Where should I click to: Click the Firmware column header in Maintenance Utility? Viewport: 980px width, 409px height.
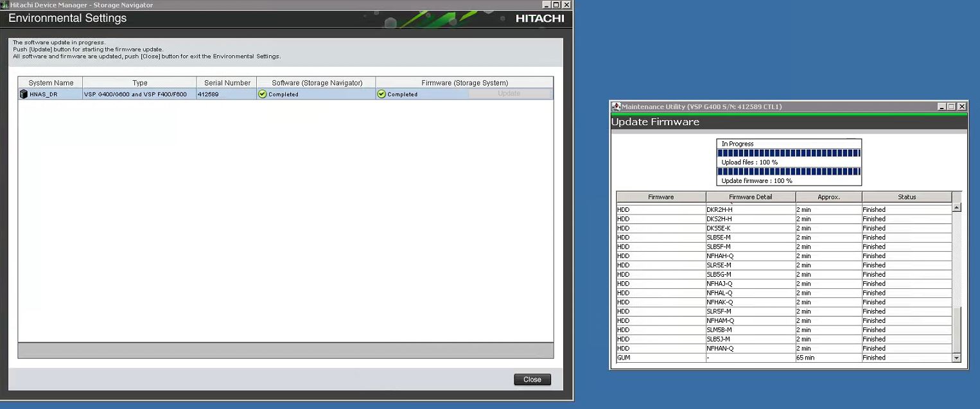[x=661, y=197]
